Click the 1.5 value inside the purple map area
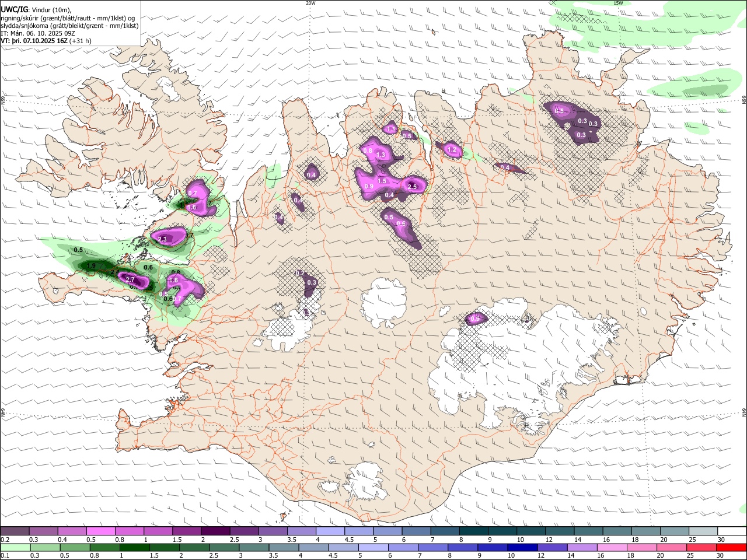747x560 pixels. pos(382,181)
